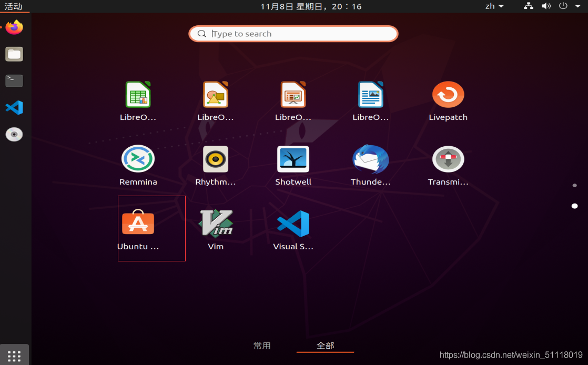This screenshot has width=588, height=365.
Task: Open VS Code from the dock
Action: pyautogui.click(x=14, y=108)
